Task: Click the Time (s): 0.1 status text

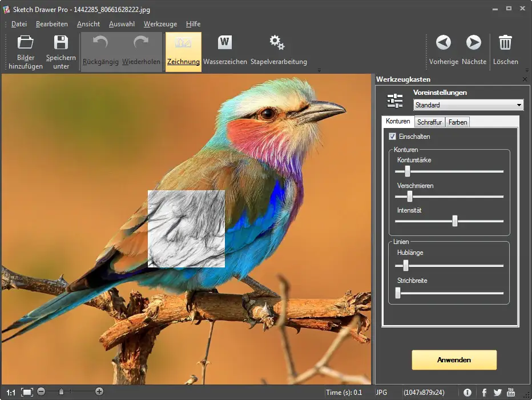Action: (x=344, y=393)
